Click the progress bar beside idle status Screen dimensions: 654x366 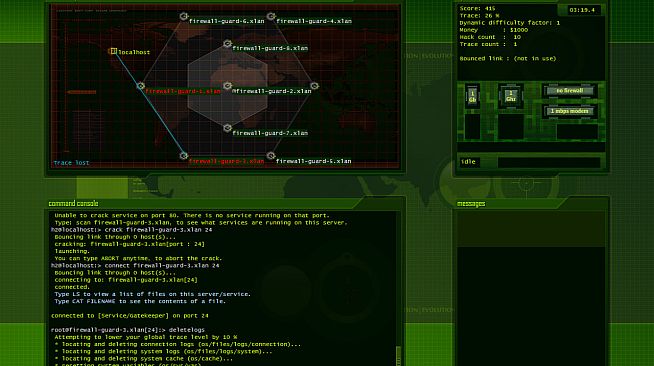(x=549, y=162)
